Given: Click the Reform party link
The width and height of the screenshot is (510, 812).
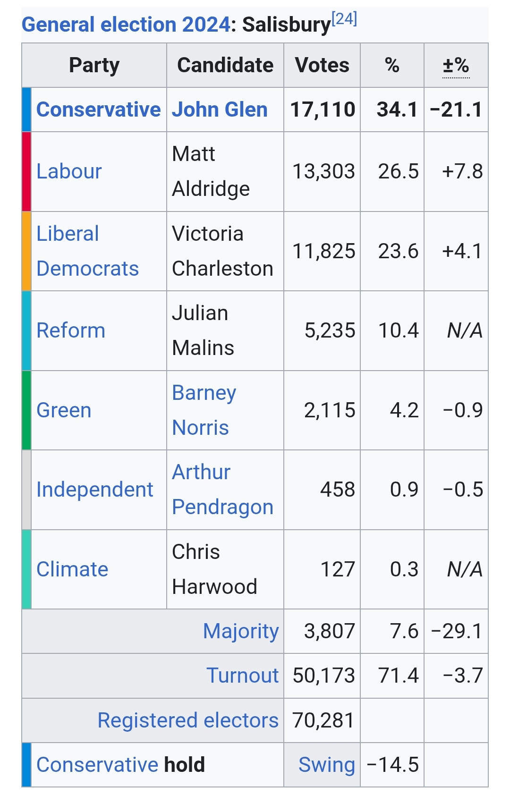Looking at the screenshot, I should [x=71, y=330].
